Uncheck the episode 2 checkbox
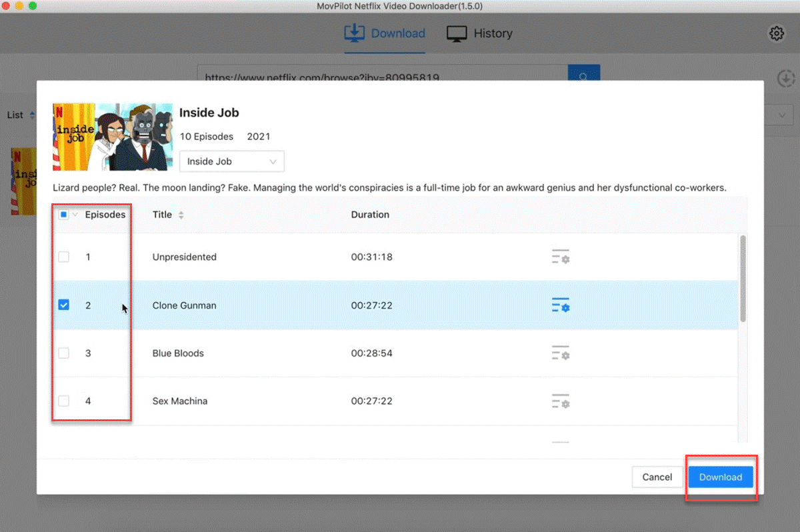800x532 pixels. pyautogui.click(x=64, y=305)
